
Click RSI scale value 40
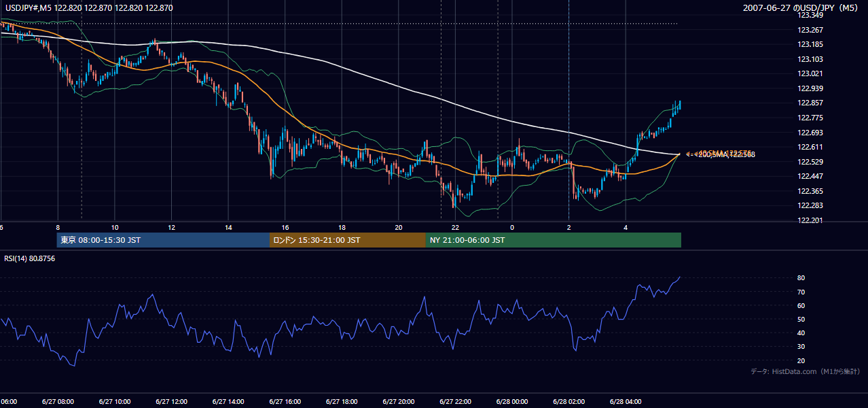tap(801, 333)
